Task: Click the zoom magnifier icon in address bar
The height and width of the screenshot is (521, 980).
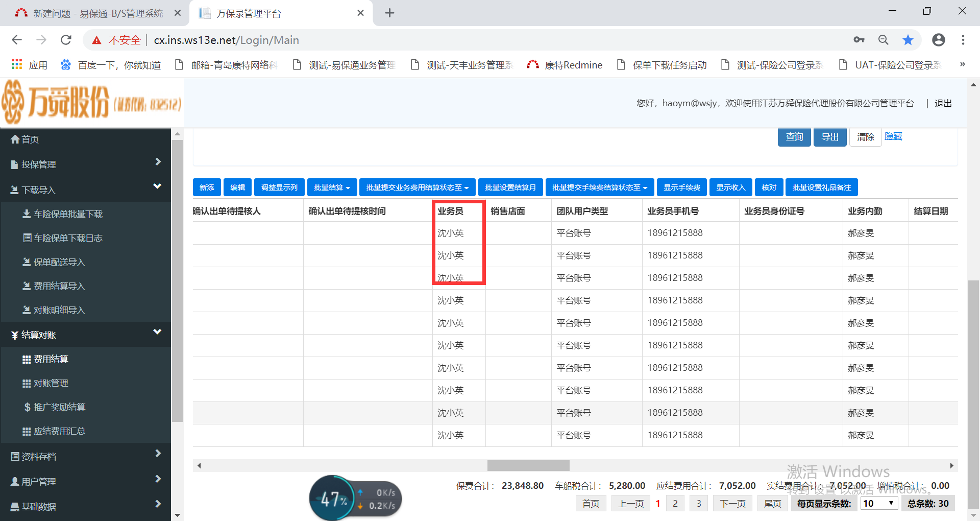Action: point(883,40)
